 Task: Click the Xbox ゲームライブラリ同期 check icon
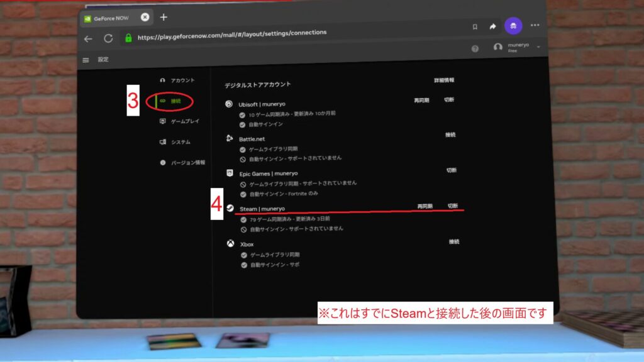(x=244, y=255)
